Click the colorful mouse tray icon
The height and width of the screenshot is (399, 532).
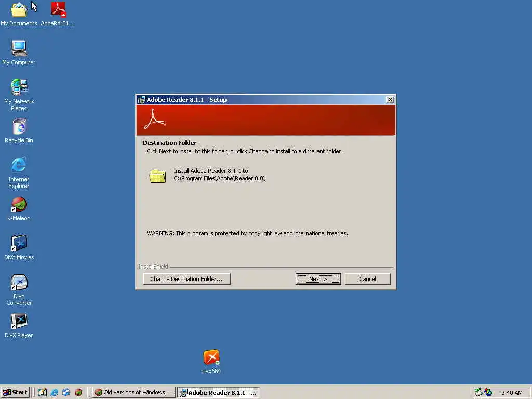tap(488, 392)
